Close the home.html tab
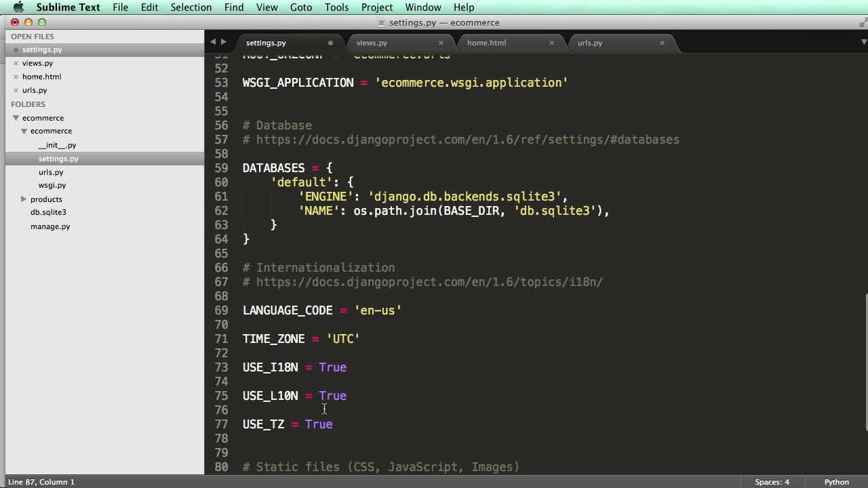 tap(551, 43)
